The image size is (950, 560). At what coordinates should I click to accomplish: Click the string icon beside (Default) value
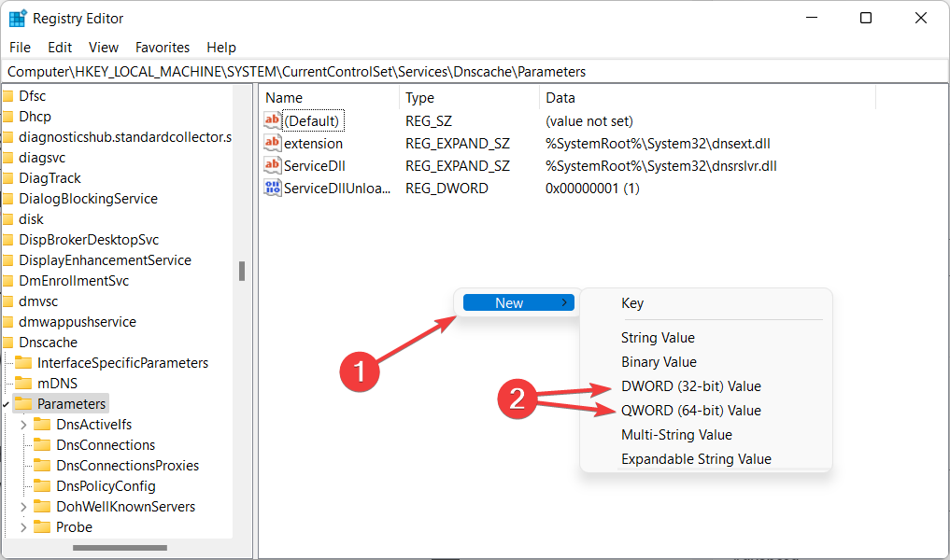tap(273, 120)
